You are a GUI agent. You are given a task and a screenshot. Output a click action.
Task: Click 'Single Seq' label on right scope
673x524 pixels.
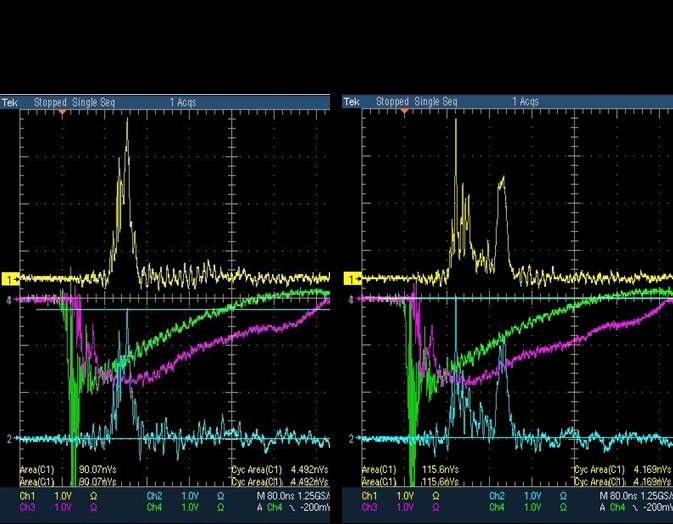click(436, 102)
